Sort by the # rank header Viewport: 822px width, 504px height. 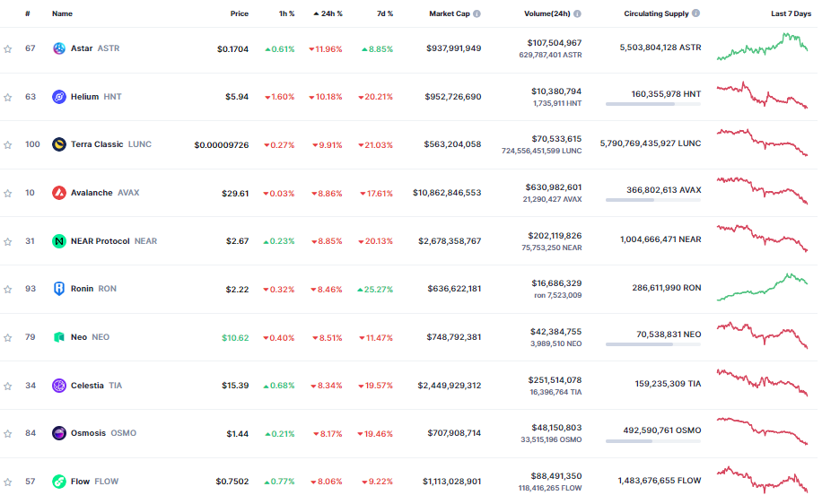27,13
